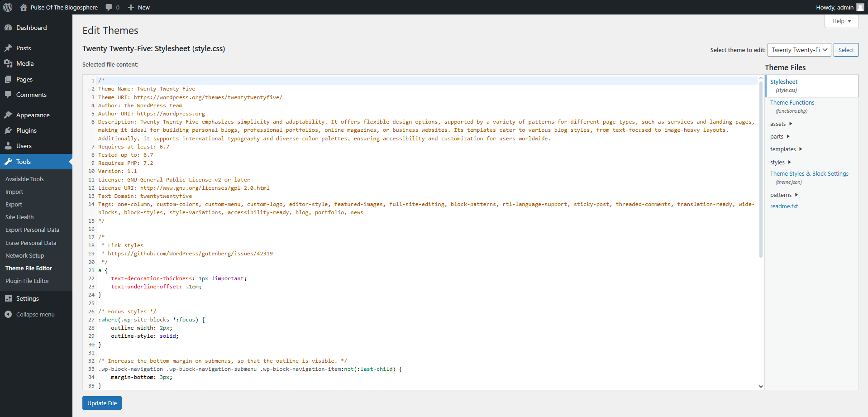Click the Appearance paintbrush icon
The height and width of the screenshot is (417, 868).
tap(8, 115)
